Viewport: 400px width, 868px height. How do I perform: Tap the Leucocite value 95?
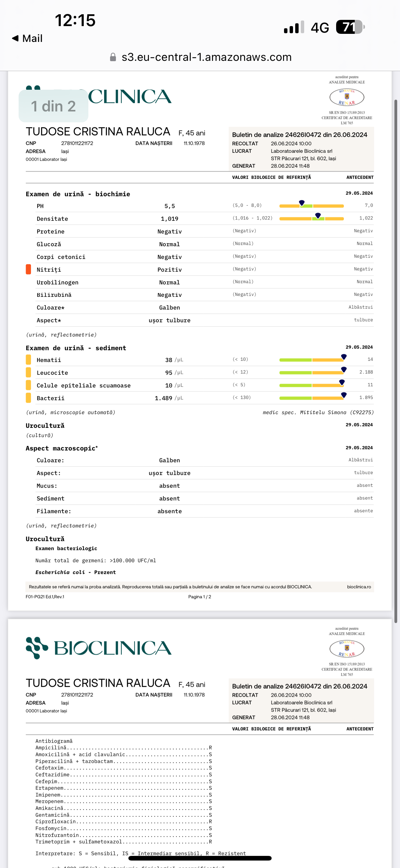(169, 373)
